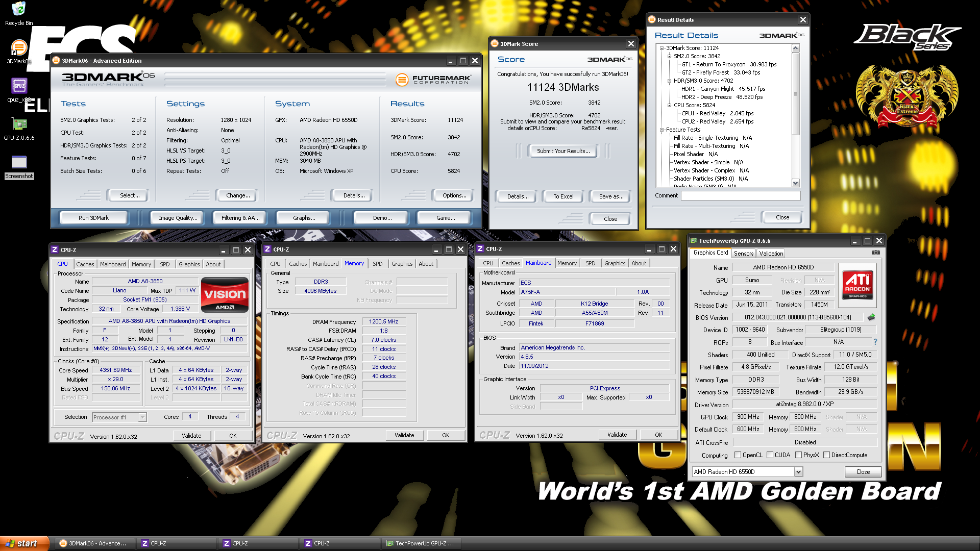Open Caches tab in the first CPU-Z window

(x=85, y=264)
